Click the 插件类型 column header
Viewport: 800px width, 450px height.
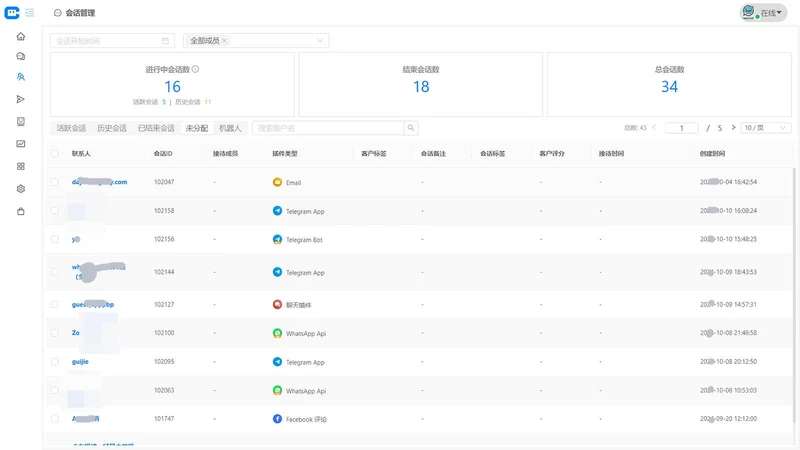pyautogui.click(x=285, y=153)
